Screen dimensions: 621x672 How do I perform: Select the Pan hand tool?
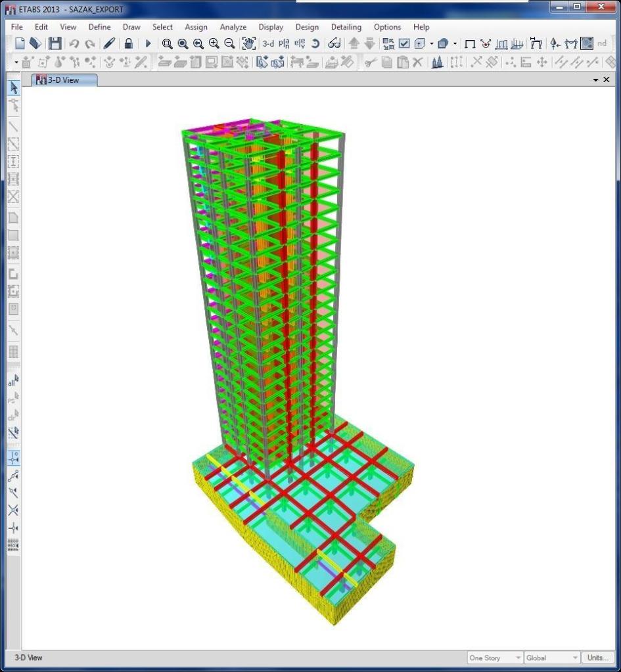[x=248, y=43]
